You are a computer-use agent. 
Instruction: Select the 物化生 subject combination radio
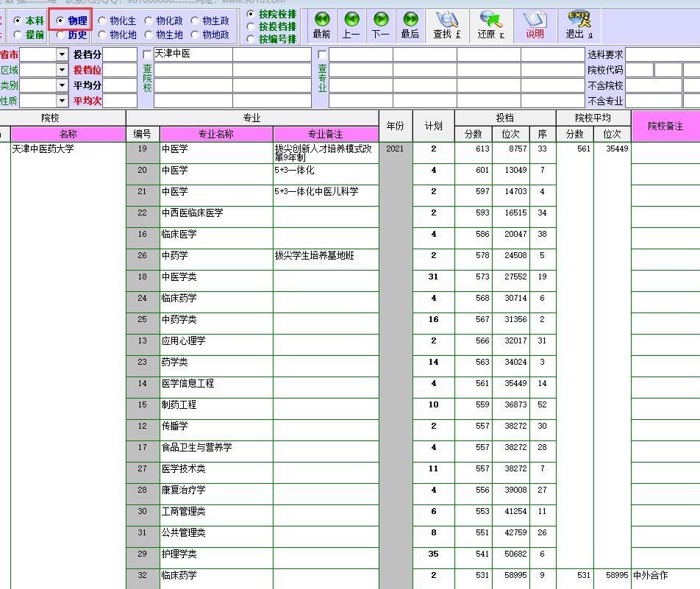[x=102, y=21]
